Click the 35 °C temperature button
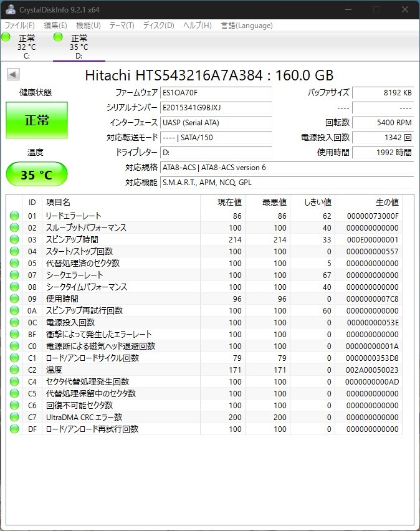 click(x=37, y=174)
